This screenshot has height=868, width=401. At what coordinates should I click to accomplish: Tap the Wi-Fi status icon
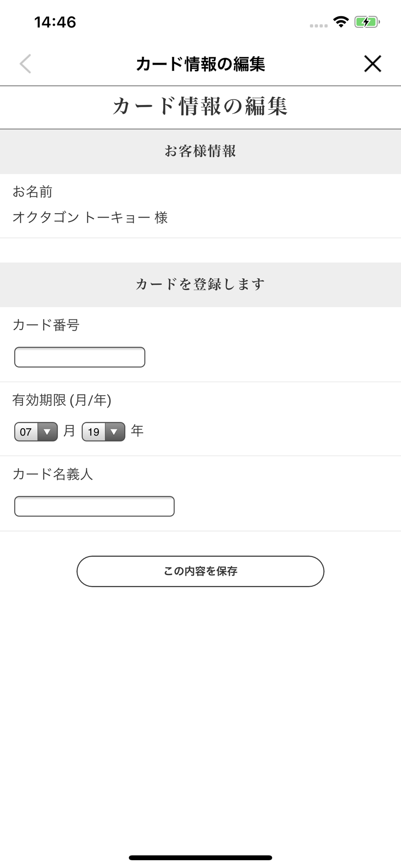[x=341, y=22]
